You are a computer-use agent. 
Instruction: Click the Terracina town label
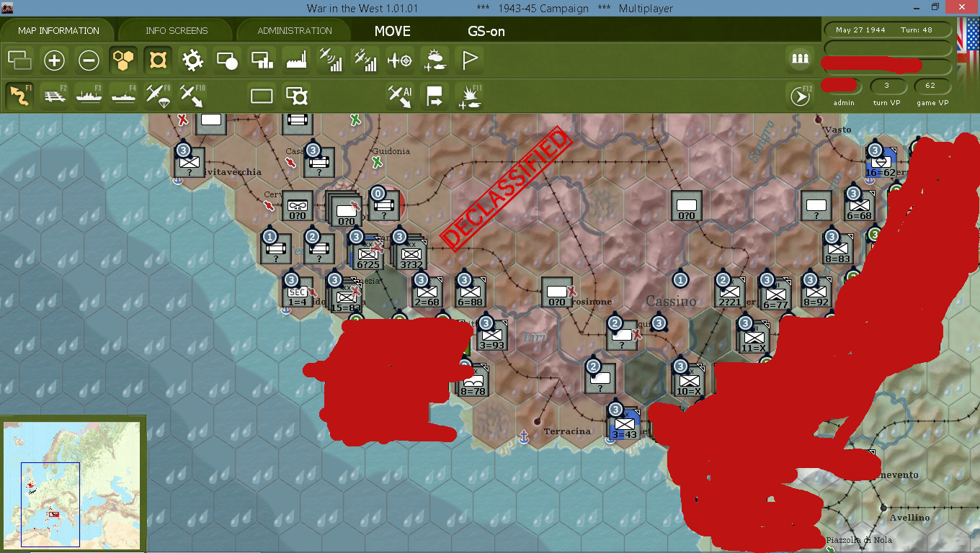coord(567,431)
